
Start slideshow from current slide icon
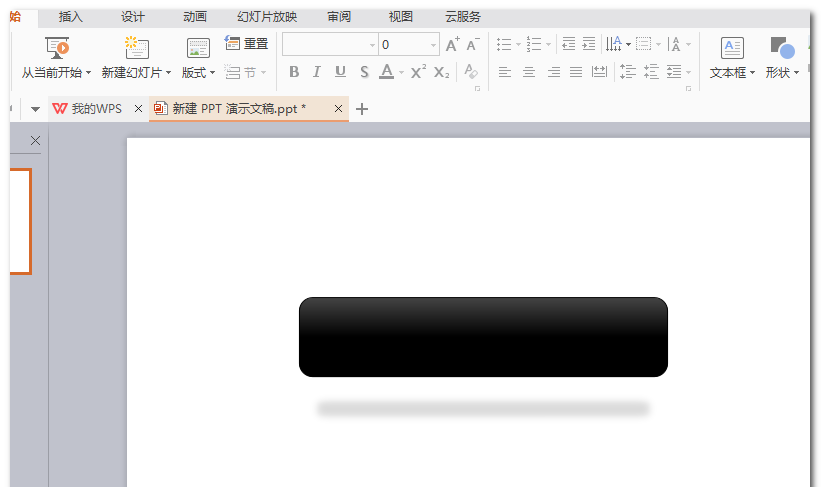(x=57, y=48)
